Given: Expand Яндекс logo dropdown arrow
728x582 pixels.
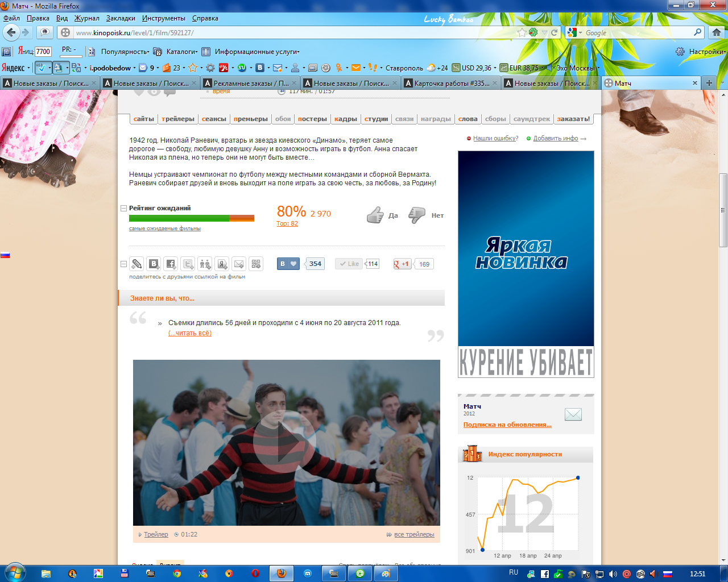Looking at the screenshot, I should (28, 68).
